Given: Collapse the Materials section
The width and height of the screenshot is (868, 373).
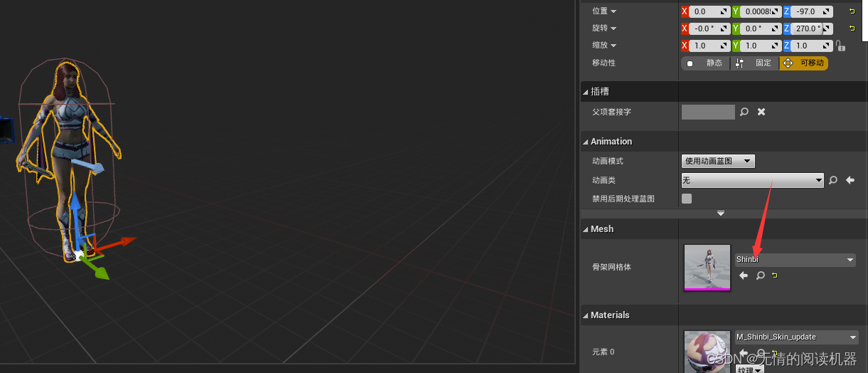Looking at the screenshot, I should [x=586, y=315].
